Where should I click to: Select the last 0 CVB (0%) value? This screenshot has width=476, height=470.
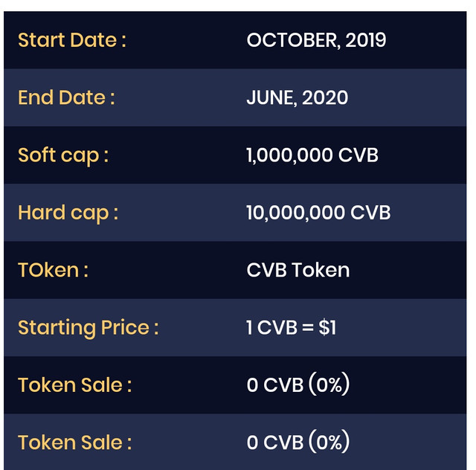coord(298,442)
